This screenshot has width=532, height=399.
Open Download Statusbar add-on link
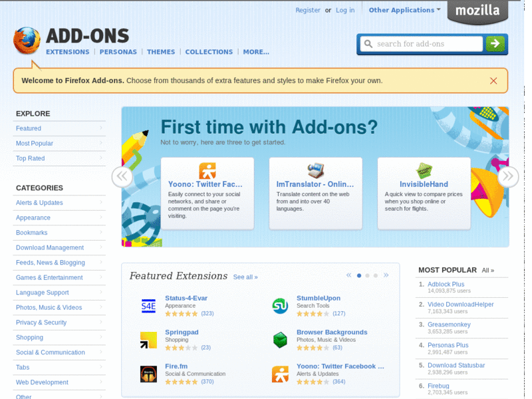click(x=456, y=365)
